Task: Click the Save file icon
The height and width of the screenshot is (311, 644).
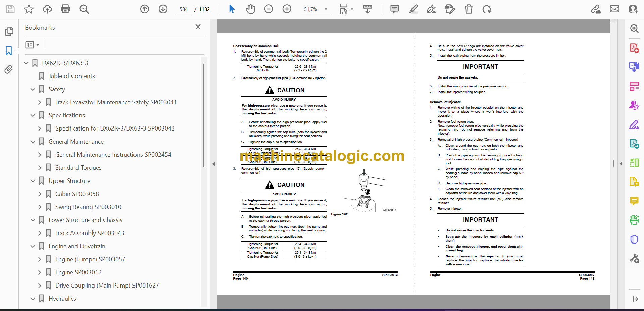Action: (x=10, y=9)
